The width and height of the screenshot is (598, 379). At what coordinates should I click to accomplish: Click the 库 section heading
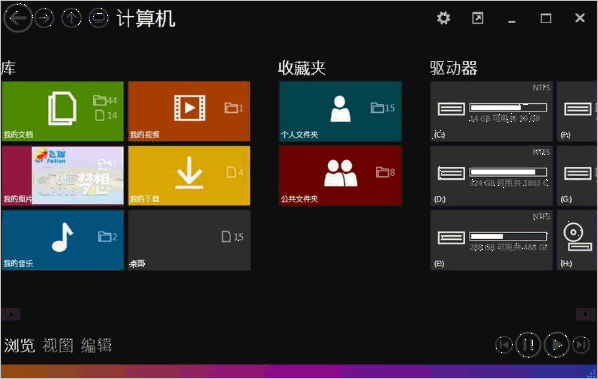[x=8, y=68]
